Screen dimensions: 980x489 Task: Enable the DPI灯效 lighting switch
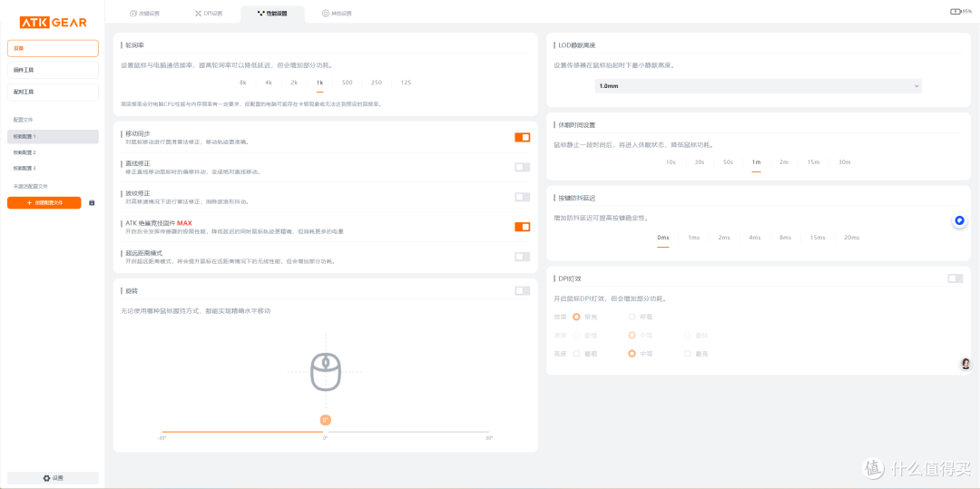[955, 279]
